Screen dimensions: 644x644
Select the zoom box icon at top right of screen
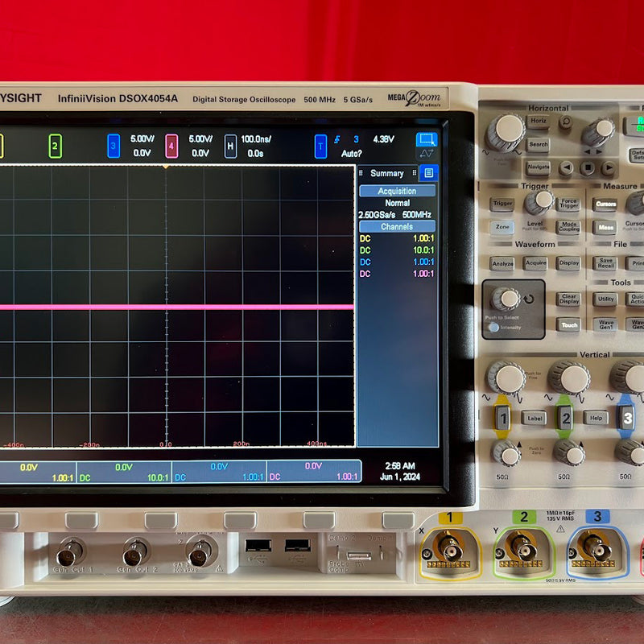point(427,139)
